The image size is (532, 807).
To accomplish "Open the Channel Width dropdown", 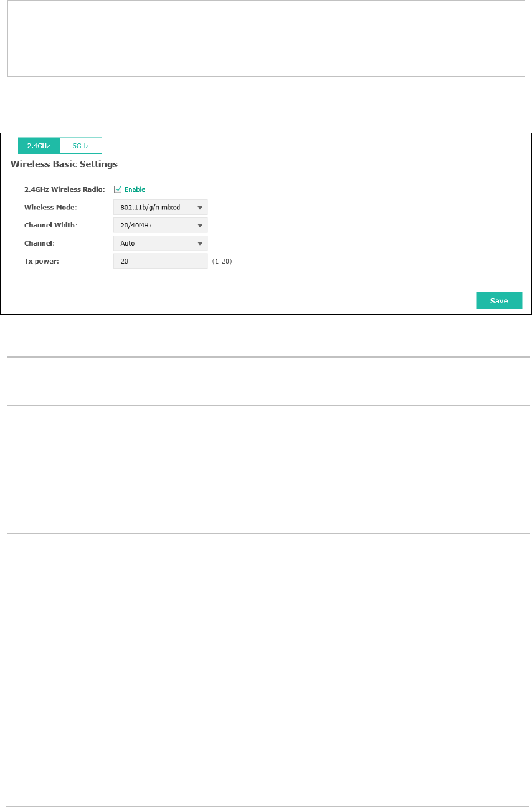I will pyautogui.click(x=160, y=226).
